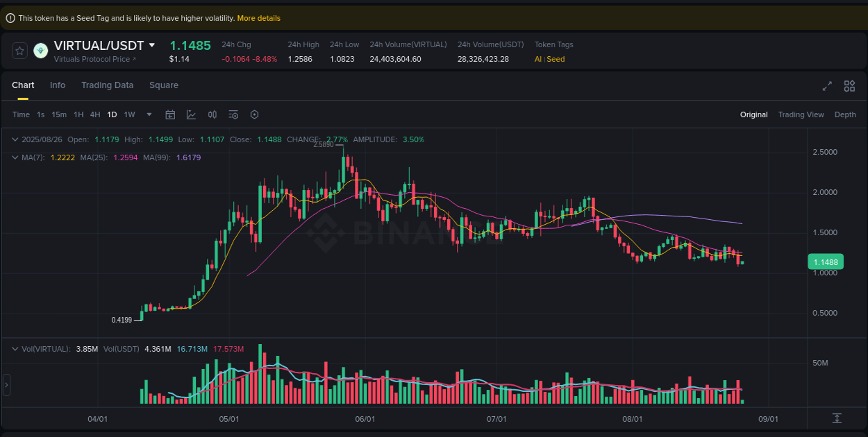868x437 pixels.
Task: Open the VIRTUAL/USDT pair selector dropdown
Action: (152, 45)
